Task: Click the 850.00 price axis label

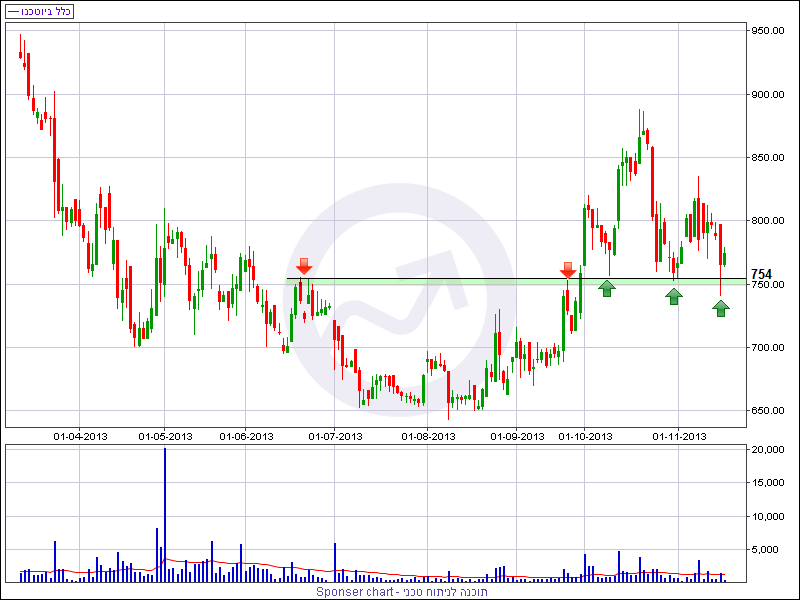Action: [x=767, y=158]
